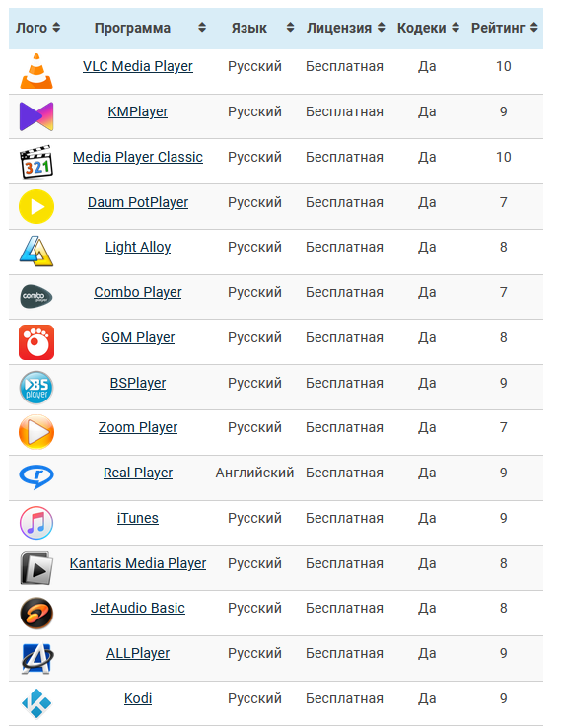Image resolution: width=562 pixels, height=728 pixels.
Task: Sort table by Программа column arrows
Action: [202, 28]
